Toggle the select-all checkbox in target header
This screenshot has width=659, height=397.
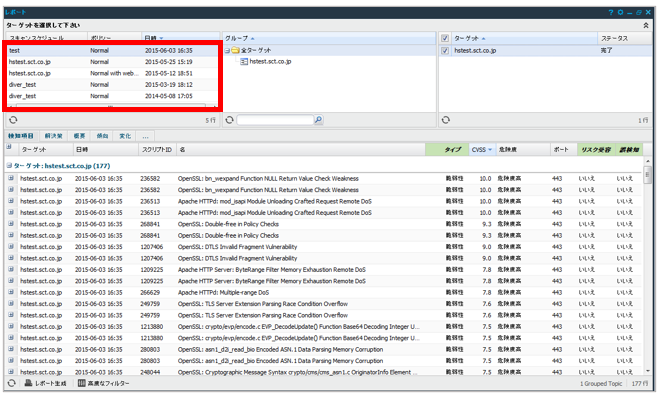[x=445, y=39]
